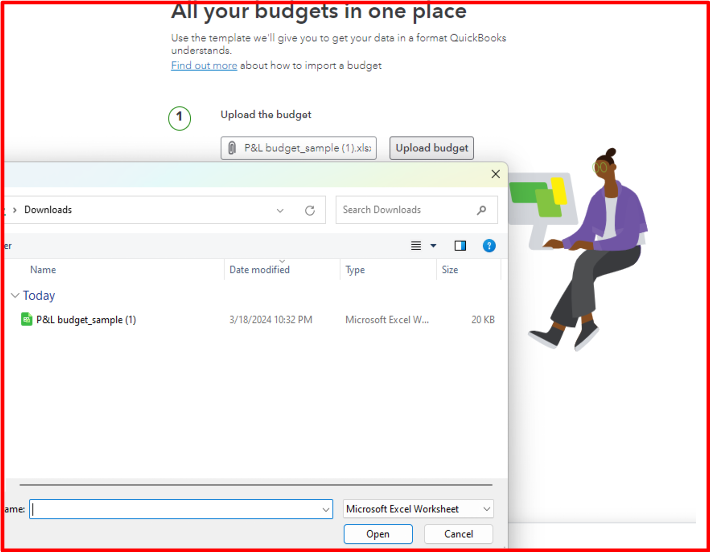The height and width of the screenshot is (552, 710).
Task: Open the file name dropdown arrow
Action: pos(326,509)
